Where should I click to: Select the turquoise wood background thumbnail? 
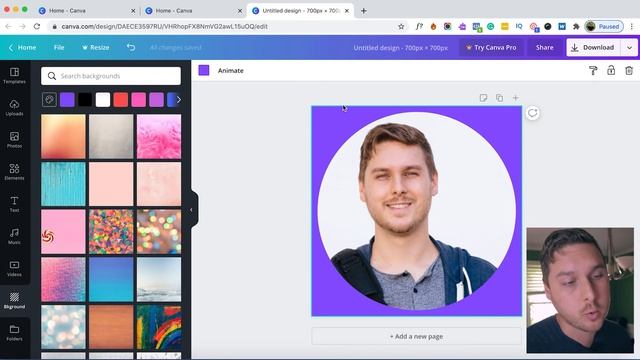(x=63, y=184)
